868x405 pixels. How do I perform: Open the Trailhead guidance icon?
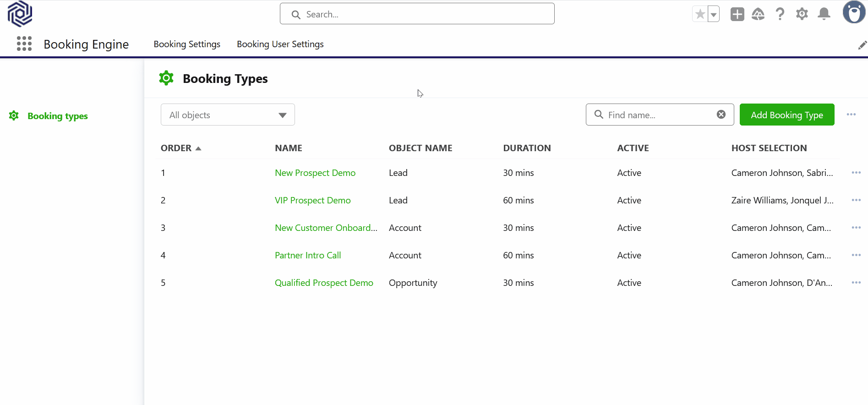click(x=758, y=14)
